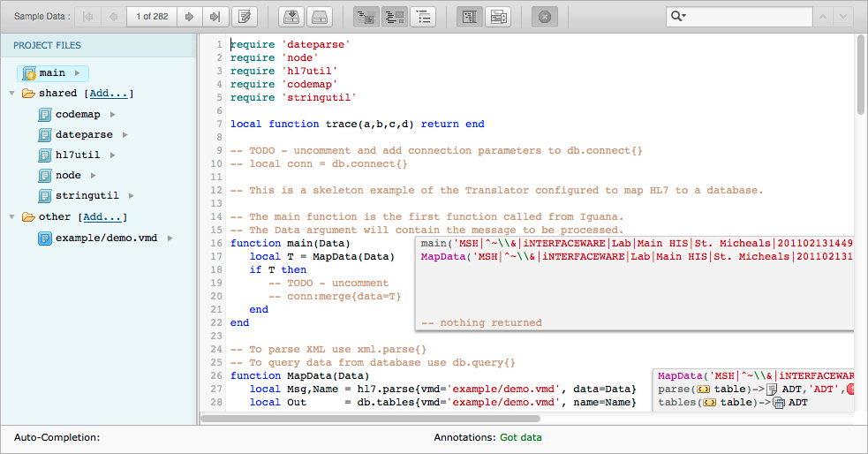This screenshot has height=454, width=868.
Task: Click the import project tray icon
Action: (291, 17)
